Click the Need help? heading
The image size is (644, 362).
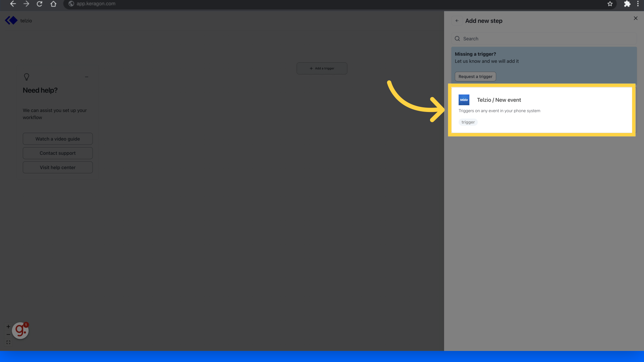[40, 90]
